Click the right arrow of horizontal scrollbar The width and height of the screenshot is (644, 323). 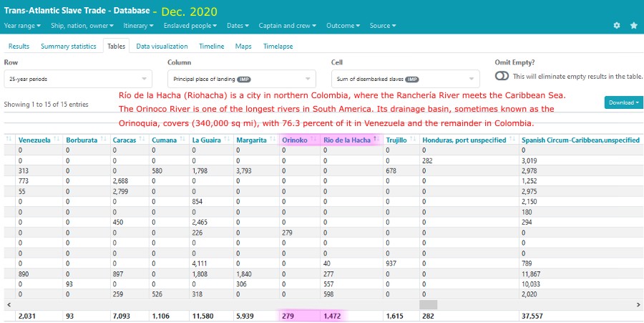coord(638,304)
